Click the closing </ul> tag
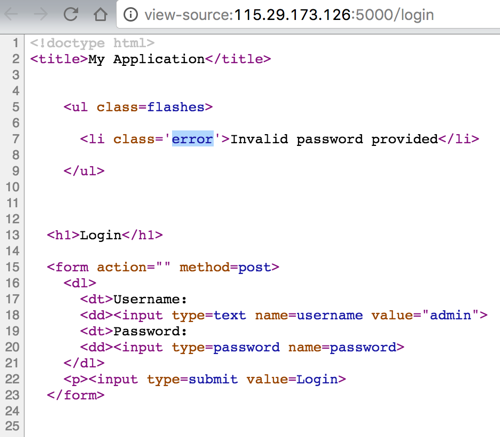The image size is (500, 437). pos(84,171)
